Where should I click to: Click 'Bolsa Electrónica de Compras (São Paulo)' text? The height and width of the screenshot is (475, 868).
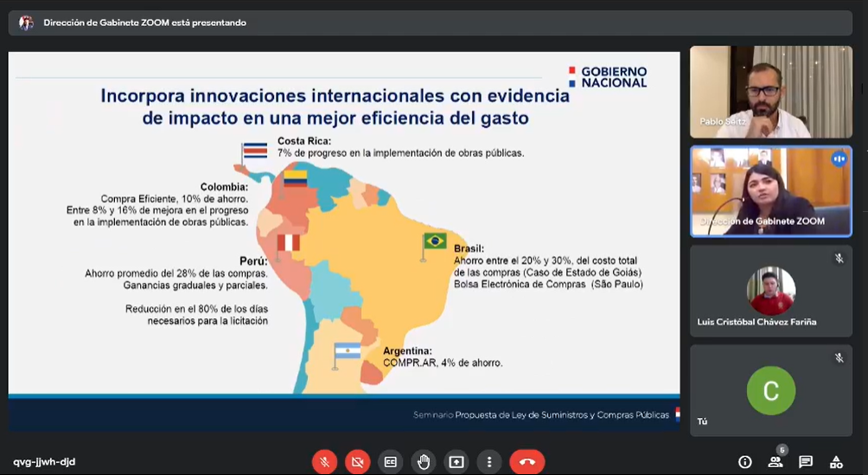549,285
